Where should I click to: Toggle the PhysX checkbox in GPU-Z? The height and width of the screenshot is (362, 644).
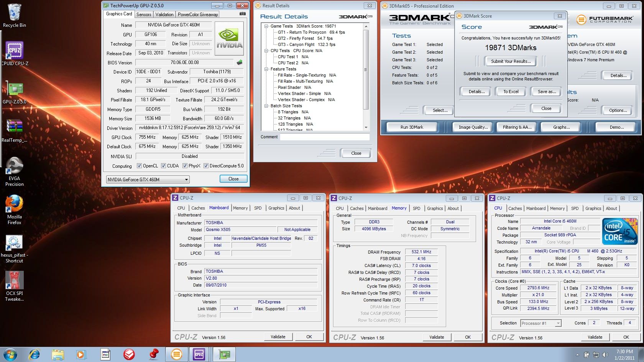click(x=185, y=166)
